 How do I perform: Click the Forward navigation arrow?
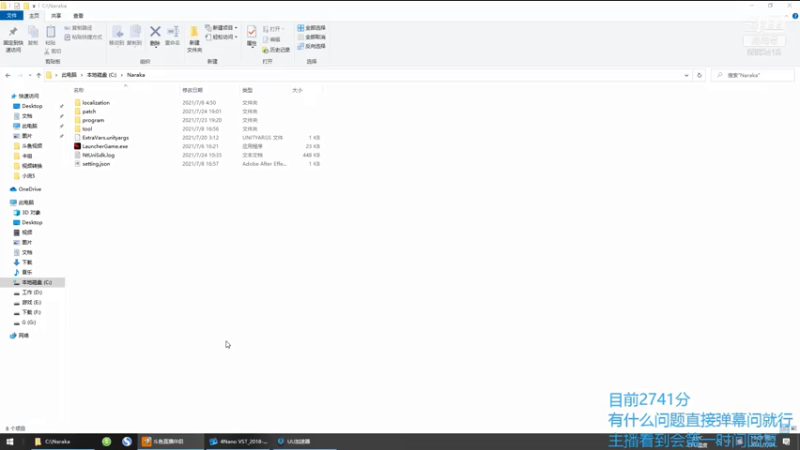click(20, 75)
